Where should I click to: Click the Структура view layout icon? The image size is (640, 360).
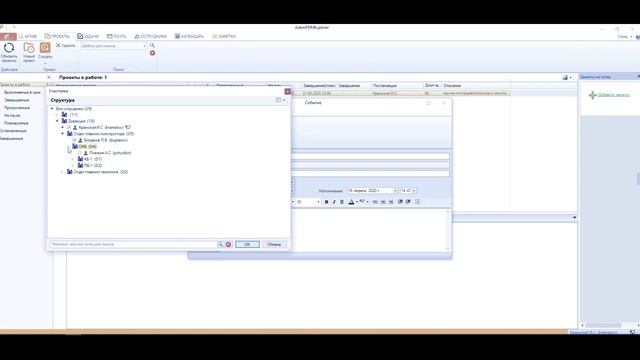point(278,100)
